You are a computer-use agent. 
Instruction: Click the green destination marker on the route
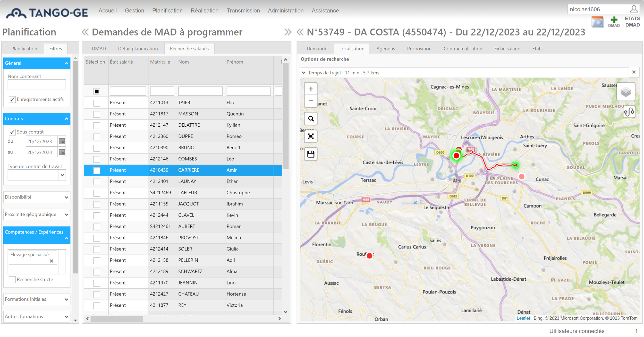click(515, 165)
